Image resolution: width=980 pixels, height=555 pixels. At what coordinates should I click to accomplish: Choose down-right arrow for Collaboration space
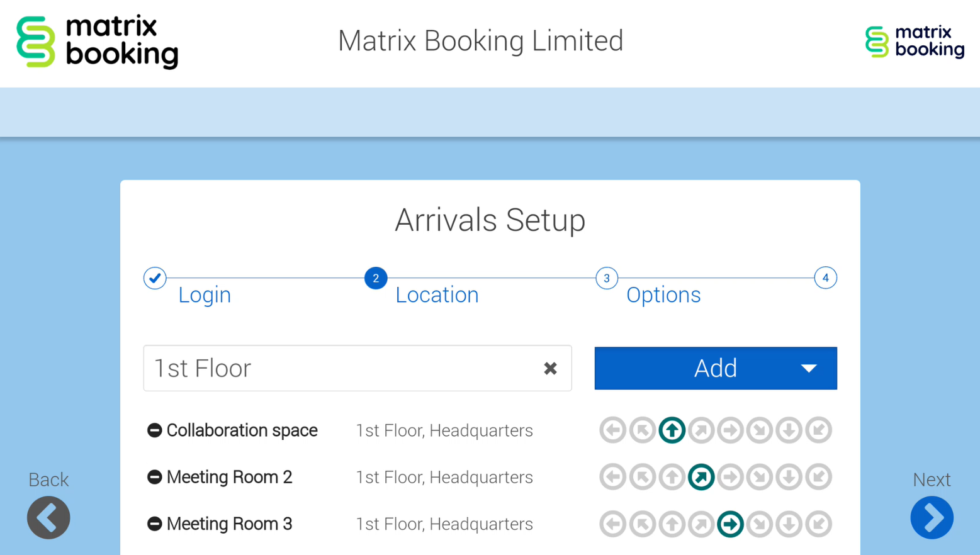tap(760, 430)
